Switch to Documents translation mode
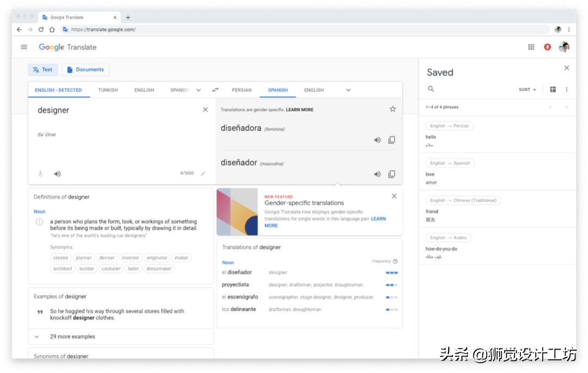Image resolution: width=588 pixels, height=373 pixels. pyautogui.click(x=85, y=69)
